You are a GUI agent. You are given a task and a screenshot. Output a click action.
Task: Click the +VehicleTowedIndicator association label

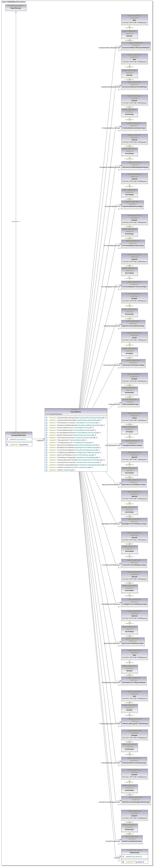pyautogui.click(x=113, y=841)
